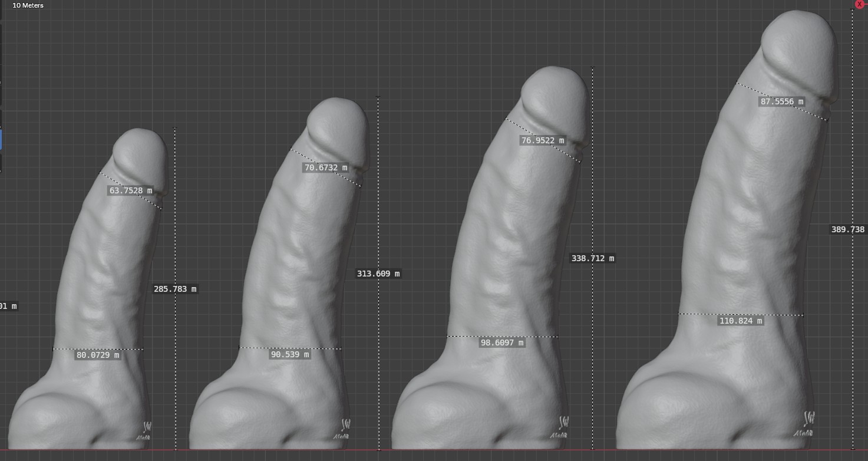
Task: Select the 98.6097 m width measurement
Action: (x=502, y=343)
